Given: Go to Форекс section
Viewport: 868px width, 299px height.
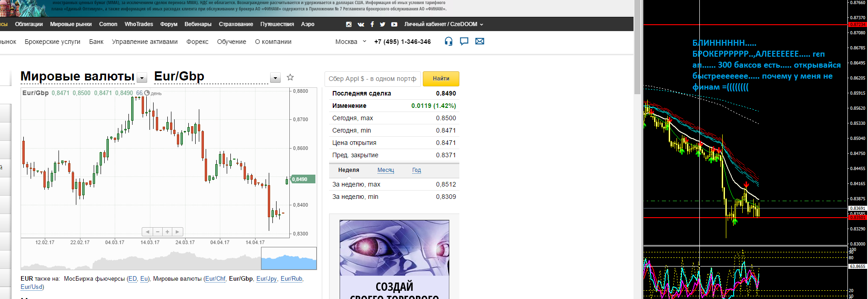Looking at the screenshot, I should 197,42.
